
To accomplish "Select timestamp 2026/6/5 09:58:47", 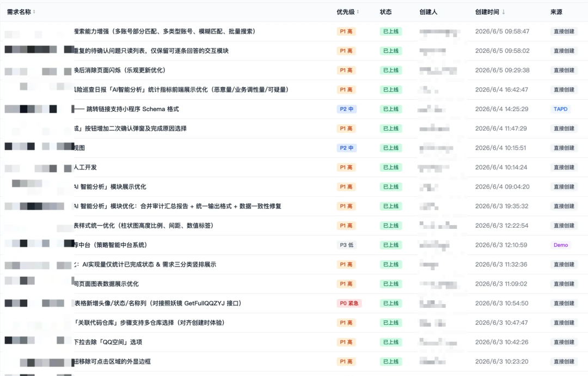I will pyautogui.click(x=502, y=32).
